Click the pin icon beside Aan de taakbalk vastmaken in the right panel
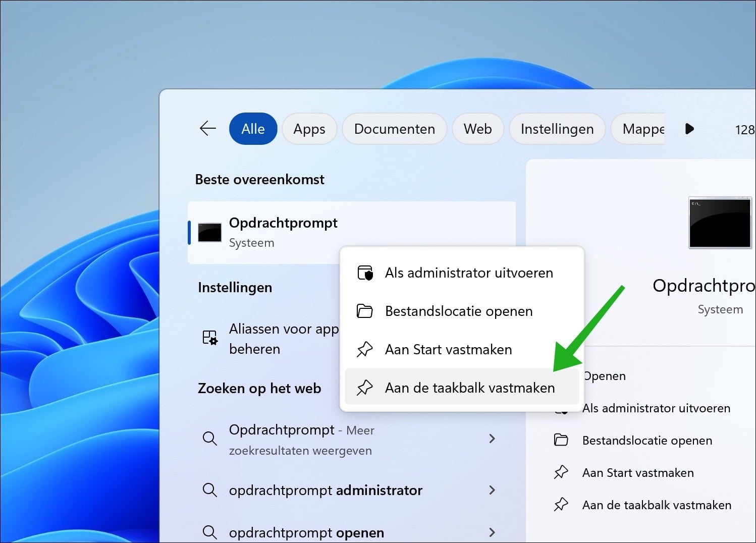The height and width of the screenshot is (543, 756). point(562,505)
